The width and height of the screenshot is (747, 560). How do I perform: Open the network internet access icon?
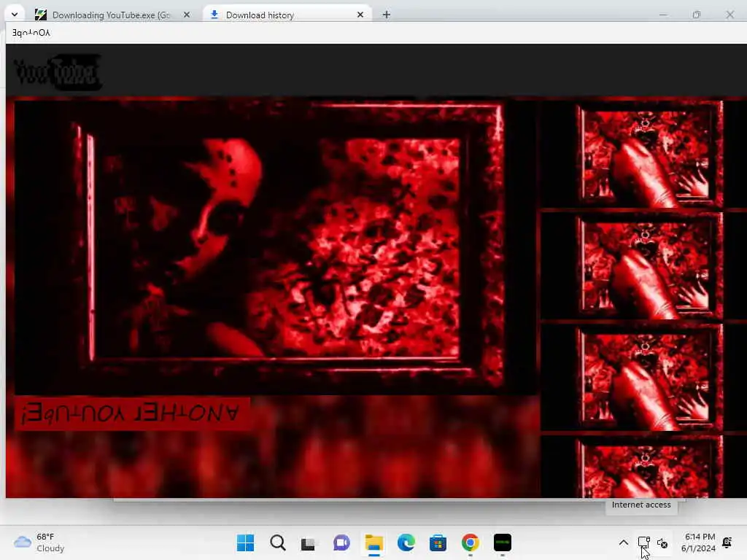[643, 542]
